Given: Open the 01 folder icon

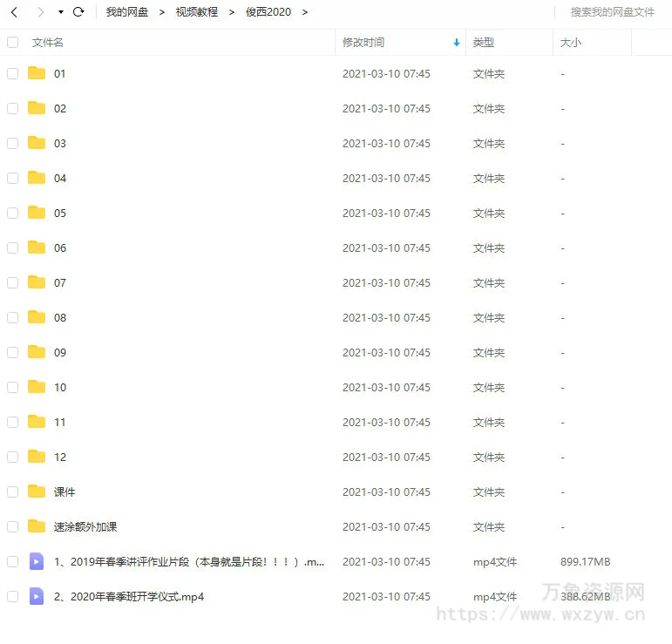Looking at the screenshot, I should (x=37, y=73).
